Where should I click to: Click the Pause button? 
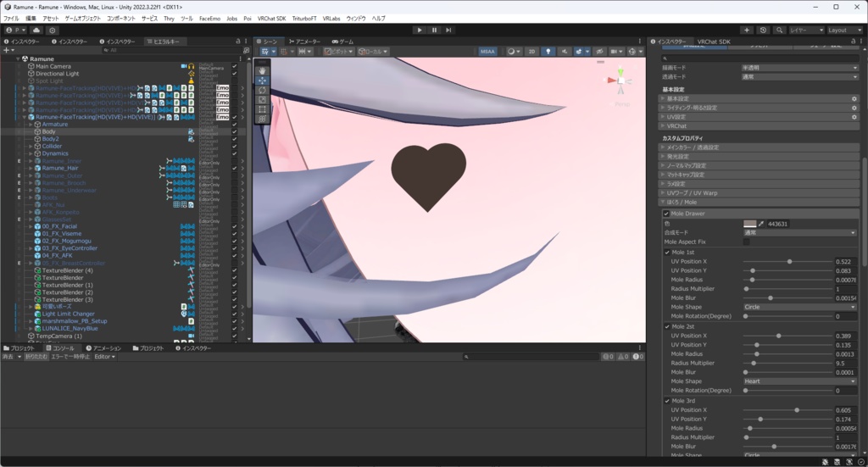pyautogui.click(x=434, y=30)
